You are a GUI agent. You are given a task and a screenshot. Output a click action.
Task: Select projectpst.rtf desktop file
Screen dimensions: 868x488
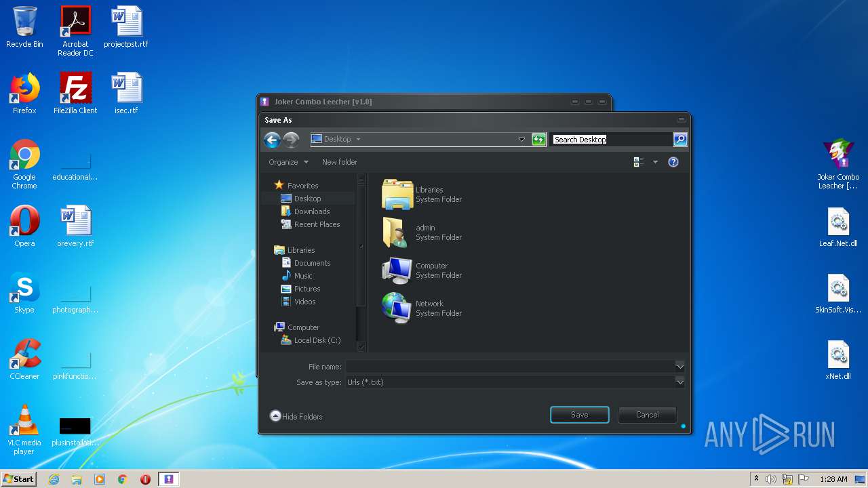tap(126, 27)
